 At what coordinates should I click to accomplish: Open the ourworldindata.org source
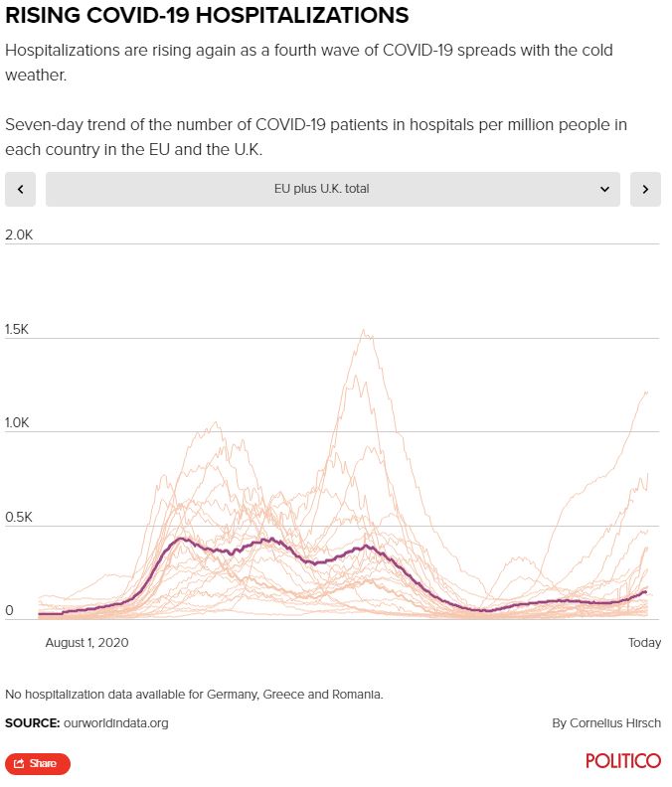(x=115, y=722)
